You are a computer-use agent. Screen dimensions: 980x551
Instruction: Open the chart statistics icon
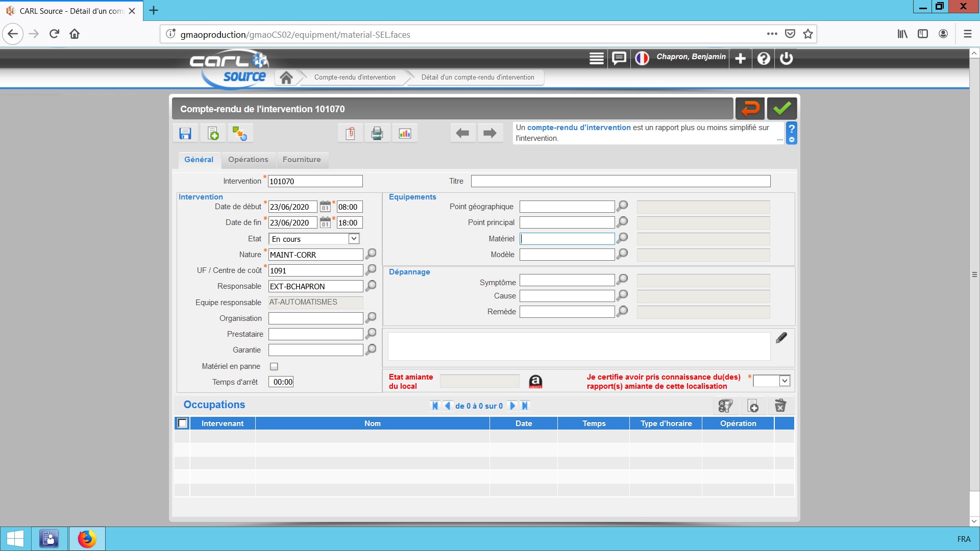coord(405,134)
